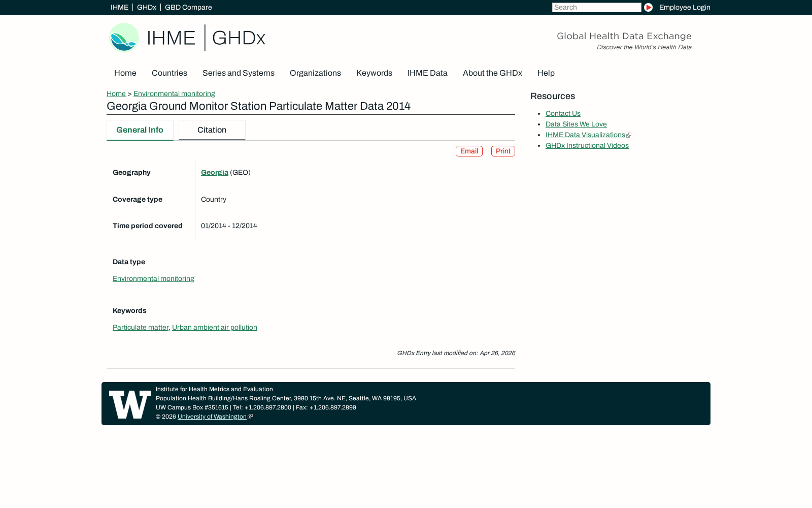Click the Coverage type value Country

[214, 200]
